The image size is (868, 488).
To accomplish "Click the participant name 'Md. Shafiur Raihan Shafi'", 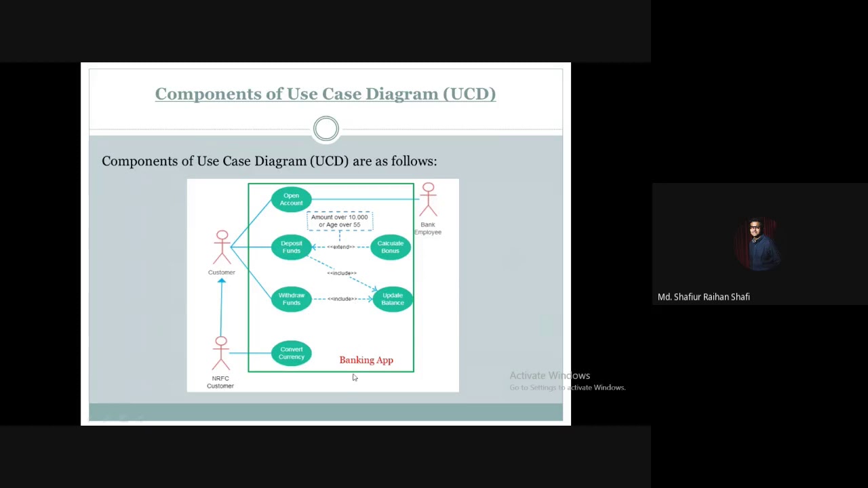I will [704, 297].
